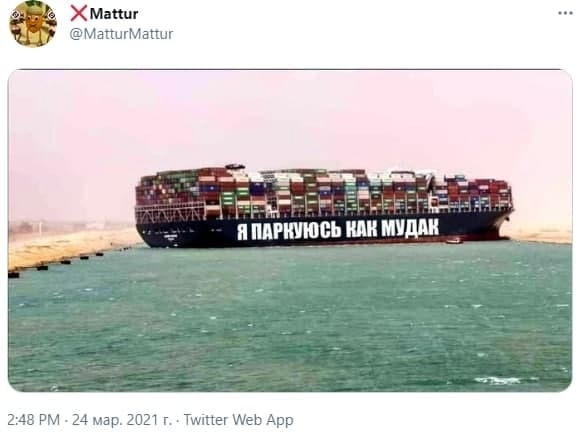Screen dimensions: 581x436
Task: Open the three-dot more options menu
Action: point(565,13)
